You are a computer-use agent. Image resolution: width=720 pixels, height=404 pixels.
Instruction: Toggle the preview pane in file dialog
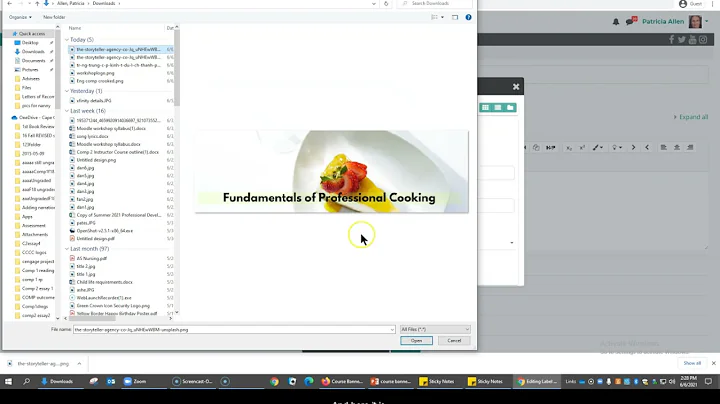tap(455, 17)
